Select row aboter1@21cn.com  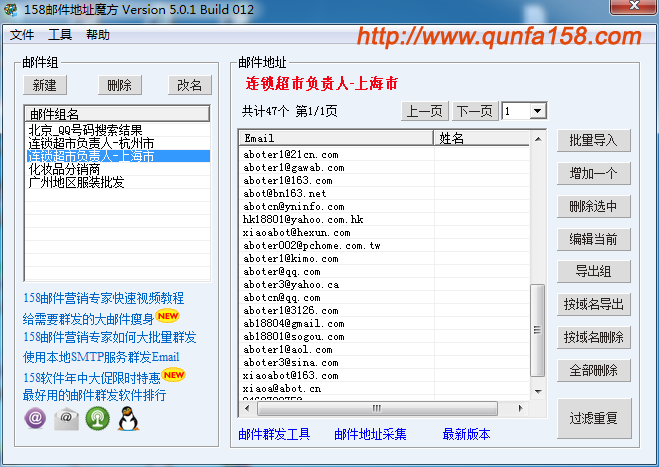385,155
